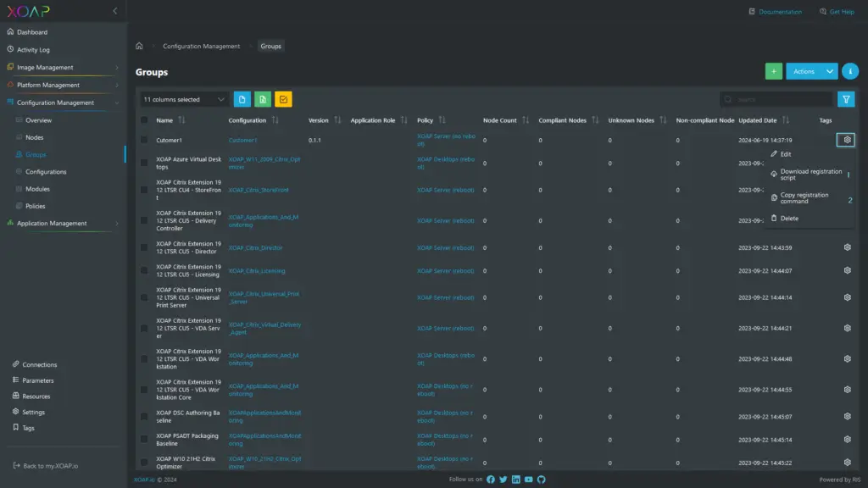Select the Universal Print Server row checkbox
Image resolution: width=868 pixels, height=488 pixels.
[144, 297]
